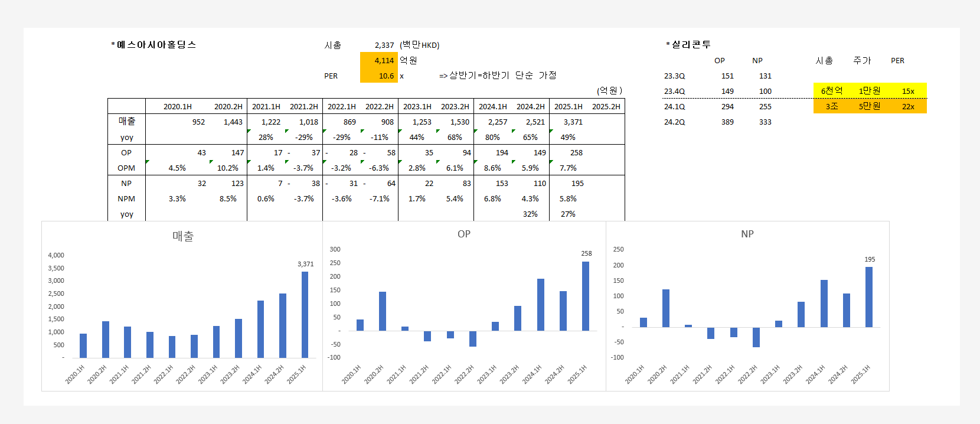The image size is (980, 424).
Task: Click the 실리콘투 heading cell
Action: (x=688, y=45)
